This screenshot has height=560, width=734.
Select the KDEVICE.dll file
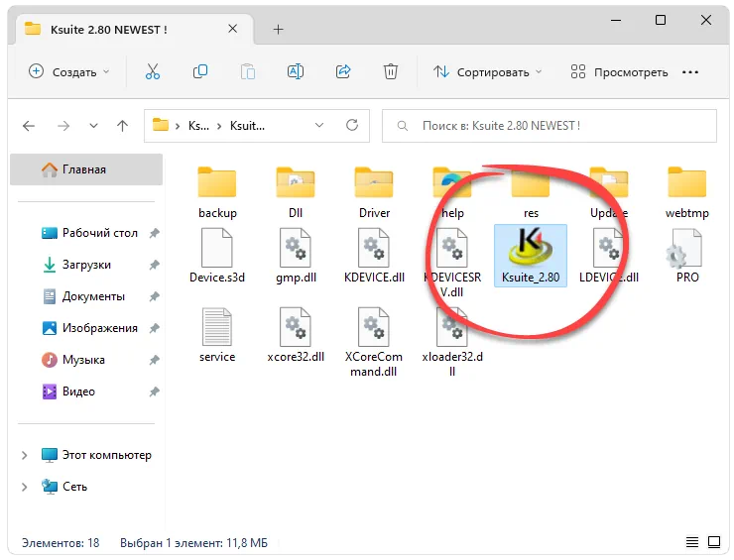(374, 256)
